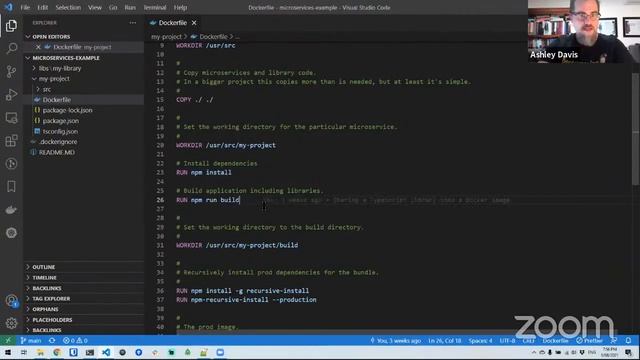Open the Go menu
The width and height of the screenshot is (640, 360).
pos(113,7)
